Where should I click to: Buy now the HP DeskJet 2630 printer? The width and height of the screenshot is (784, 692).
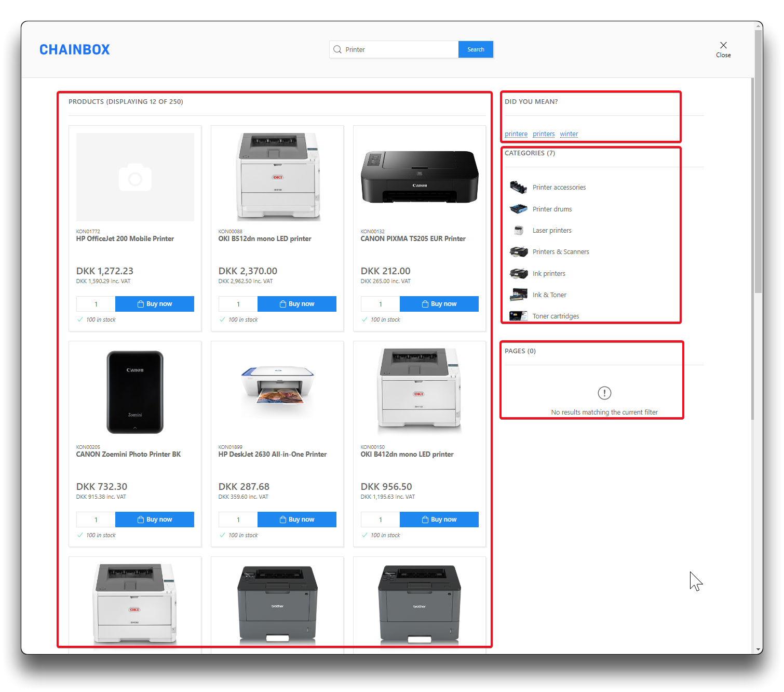pyautogui.click(x=297, y=520)
